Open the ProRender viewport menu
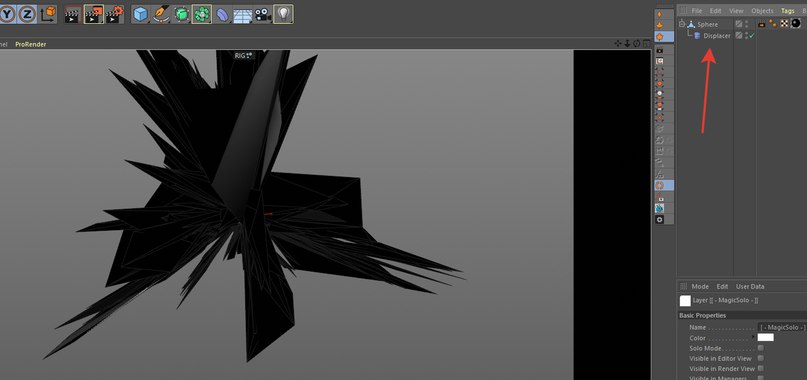Viewport: 807px width, 380px height. tap(30, 44)
